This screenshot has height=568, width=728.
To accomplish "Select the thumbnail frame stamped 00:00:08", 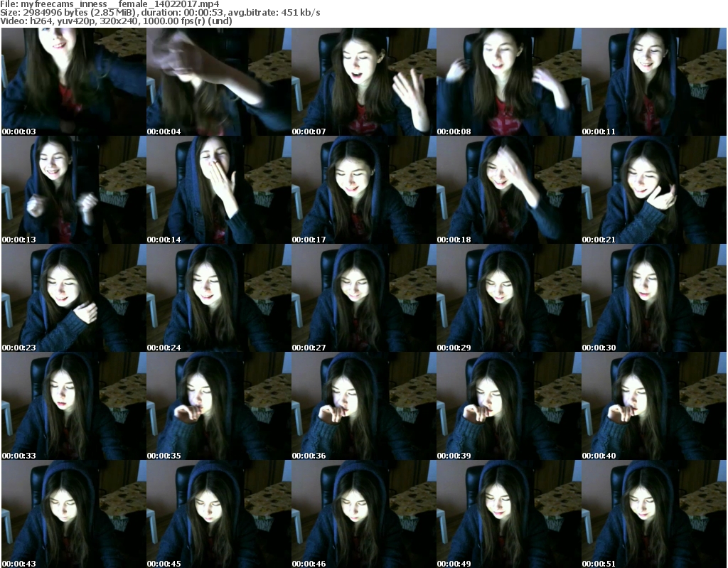I will (508, 82).
